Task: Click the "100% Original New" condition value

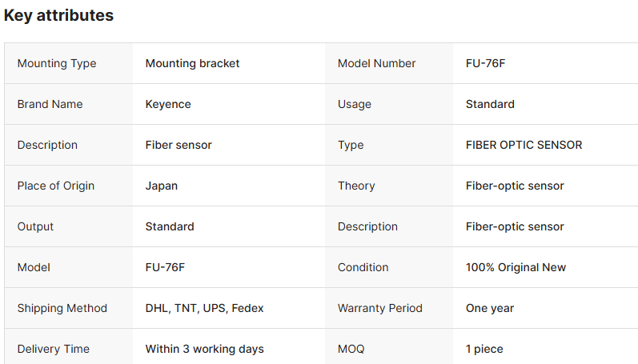Action: 516,267
